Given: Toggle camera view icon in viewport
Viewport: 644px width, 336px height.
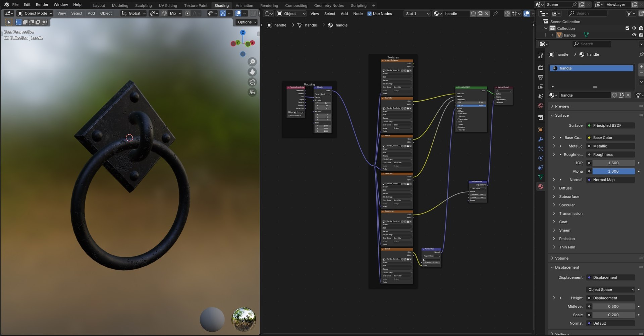Looking at the screenshot, I should point(252,82).
